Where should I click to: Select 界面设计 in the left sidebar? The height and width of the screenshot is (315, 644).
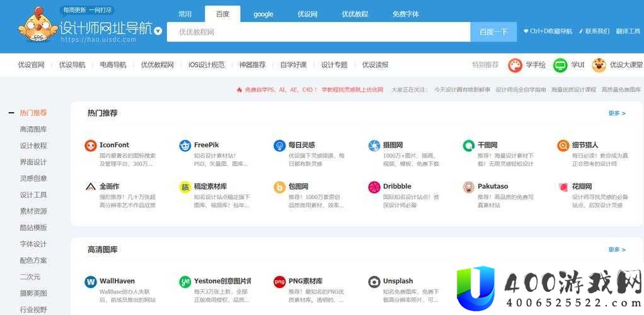(x=33, y=162)
